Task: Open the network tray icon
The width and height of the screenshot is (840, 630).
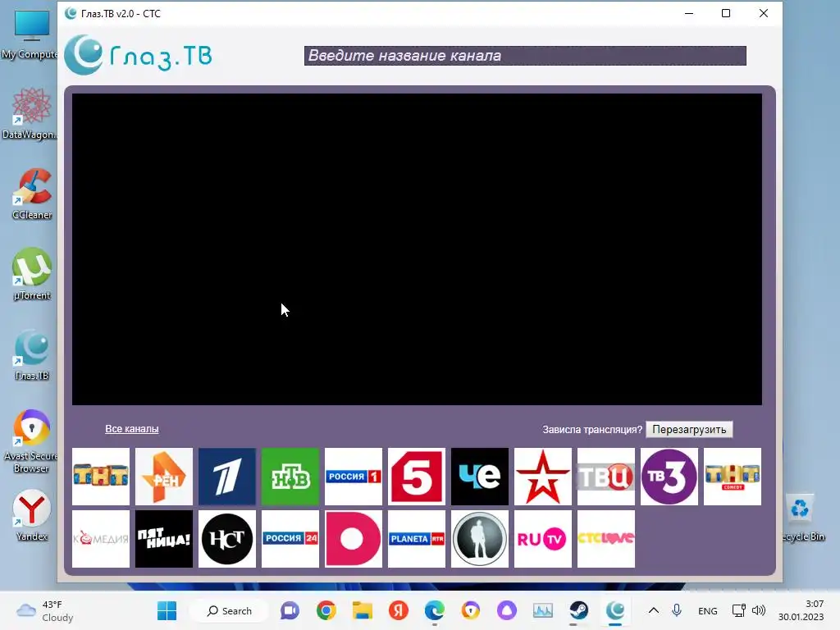Action: 739,610
